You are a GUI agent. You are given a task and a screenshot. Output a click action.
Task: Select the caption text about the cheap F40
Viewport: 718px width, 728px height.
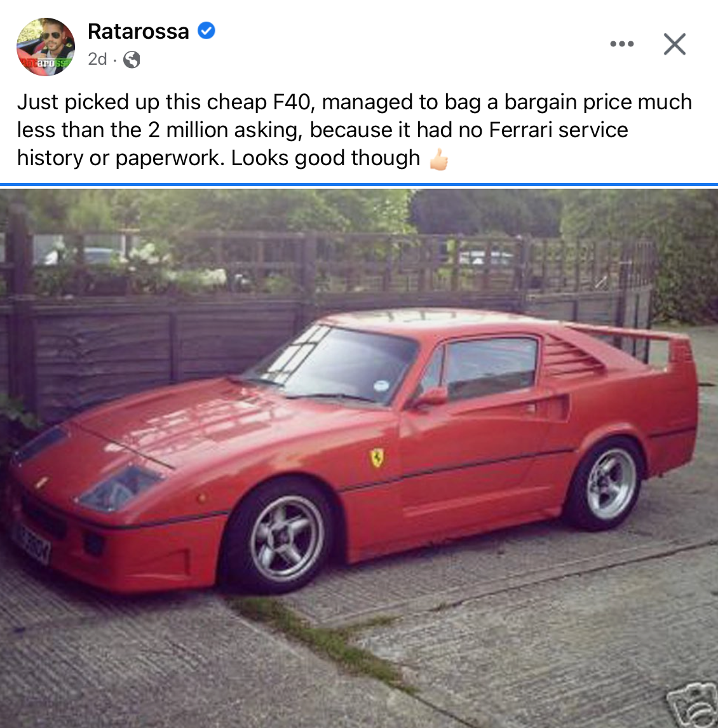point(355,130)
